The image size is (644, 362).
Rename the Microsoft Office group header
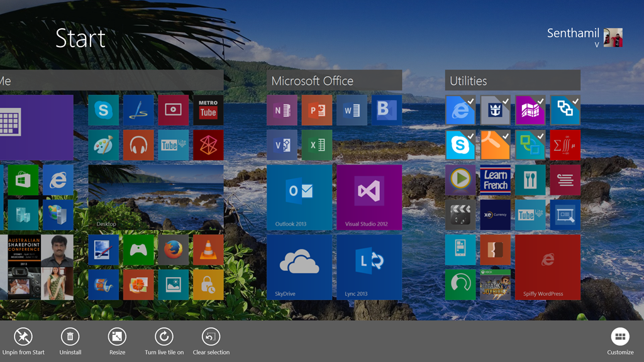[x=335, y=80]
